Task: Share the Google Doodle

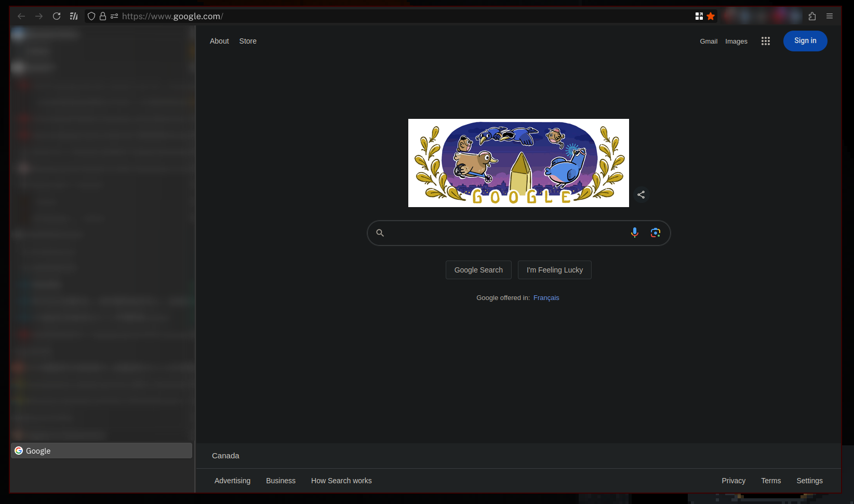Action: click(641, 195)
